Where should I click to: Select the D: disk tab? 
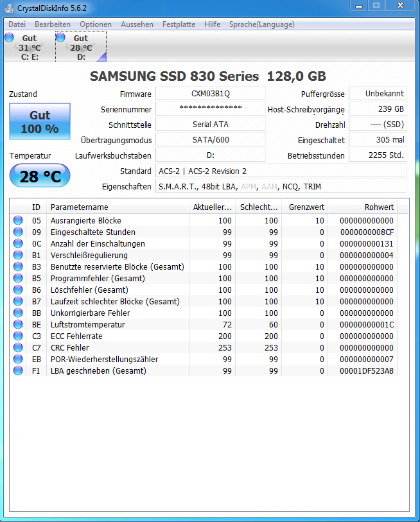(x=81, y=47)
